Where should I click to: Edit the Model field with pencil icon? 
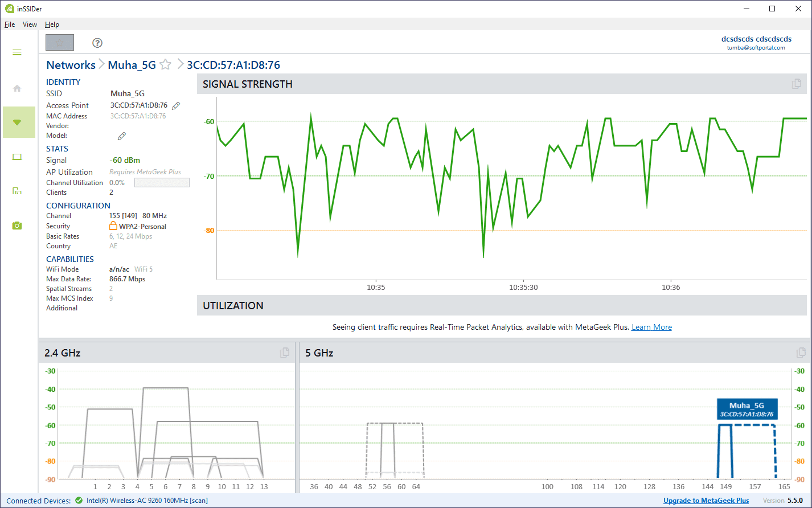pyautogui.click(x=121, y=136)
